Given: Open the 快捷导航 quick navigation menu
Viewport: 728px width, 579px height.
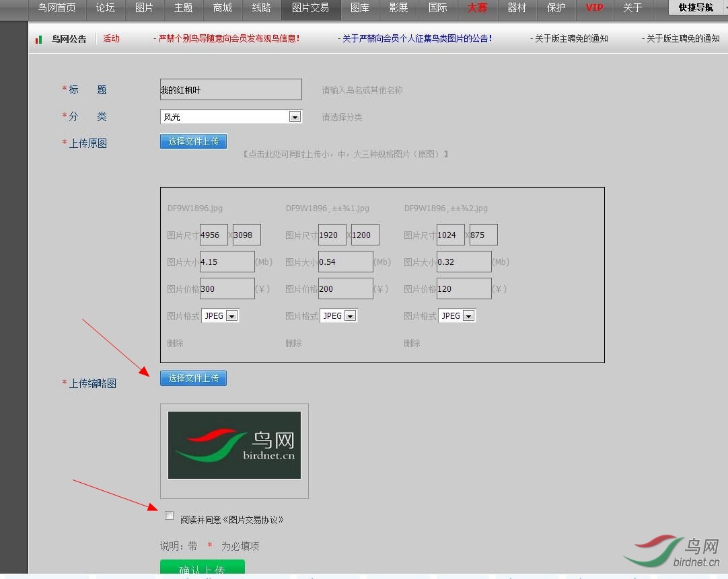Looking at the screenshot, I should click(x=696, y=8).
